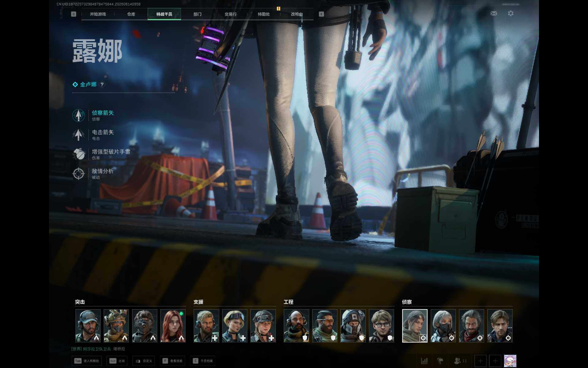
Task: Select blond bearded support operator with headset
Action: (x=206, y=326)
